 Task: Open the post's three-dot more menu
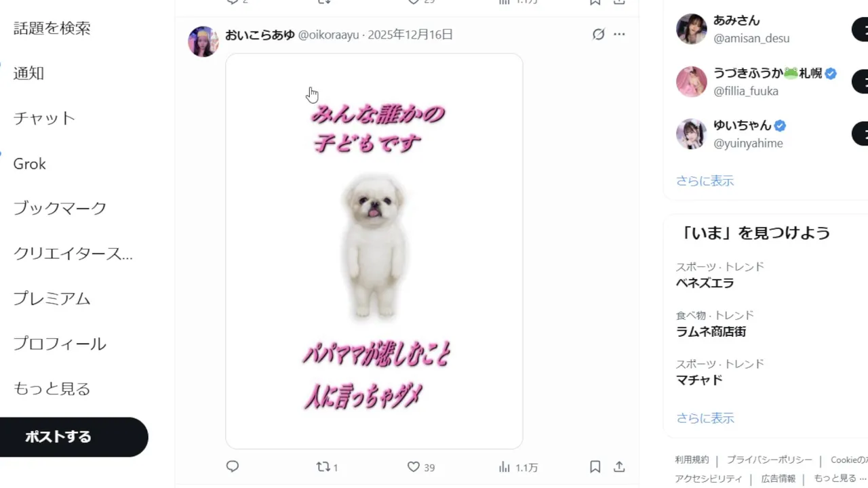point(619,35)
